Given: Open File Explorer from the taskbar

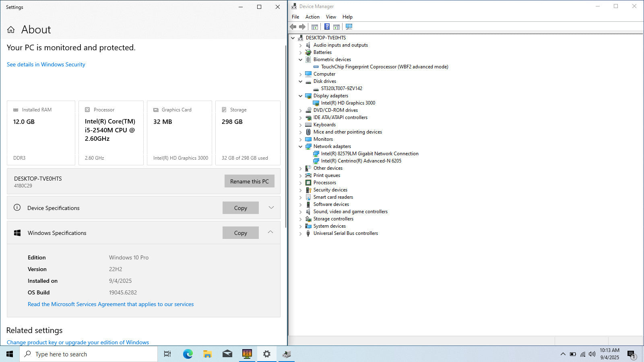Looking at the screenshot, I should (x=207, y=354).
